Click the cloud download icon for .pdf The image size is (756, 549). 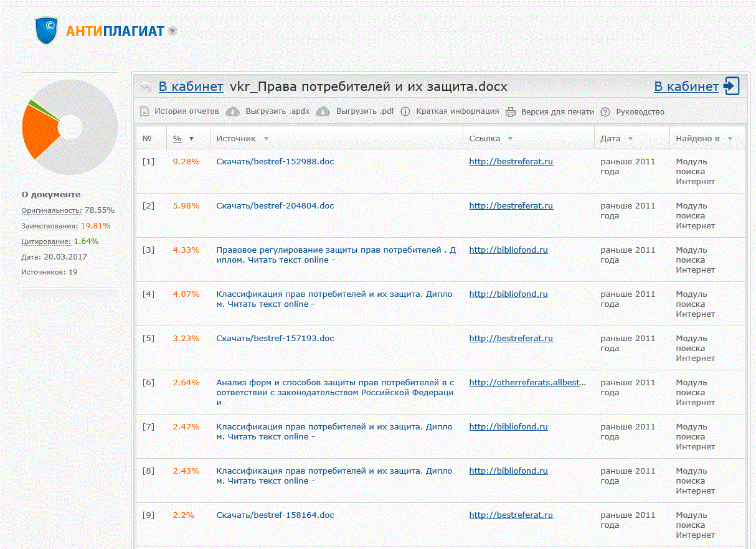[x=323, y=112]
